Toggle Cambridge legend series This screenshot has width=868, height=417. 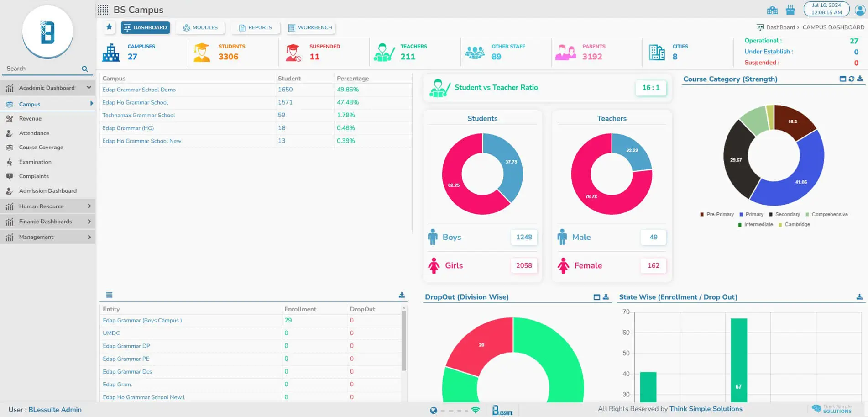pos(794,224)
